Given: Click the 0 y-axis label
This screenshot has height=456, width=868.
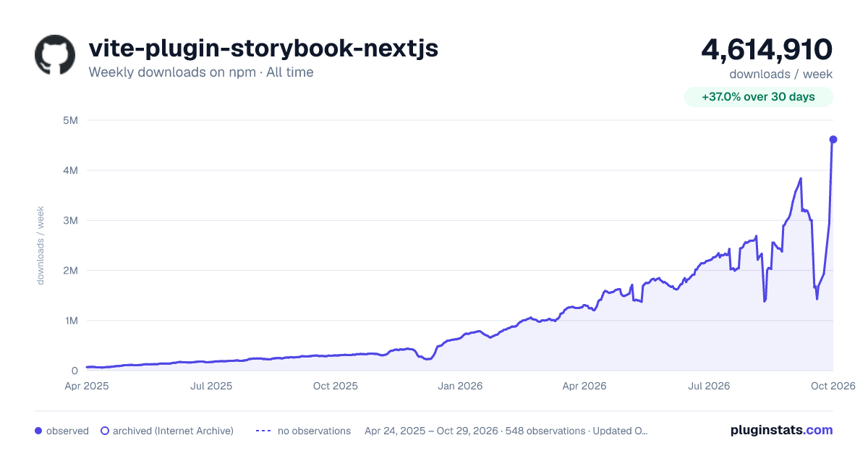Looking at the screenshot, I should pos(75,371).
